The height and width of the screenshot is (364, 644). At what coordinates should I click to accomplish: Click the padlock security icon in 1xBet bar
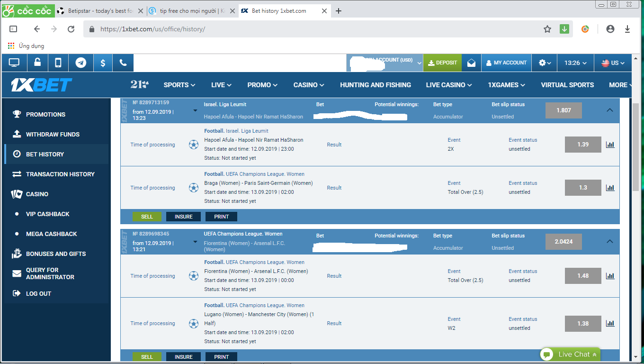[x=37, y=63]
